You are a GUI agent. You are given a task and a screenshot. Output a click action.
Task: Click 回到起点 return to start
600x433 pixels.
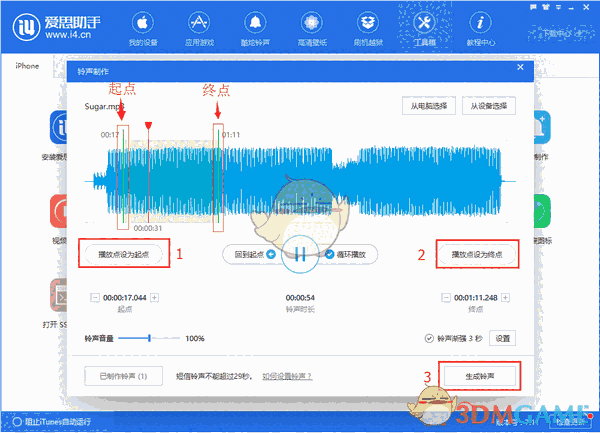(254, 254)
